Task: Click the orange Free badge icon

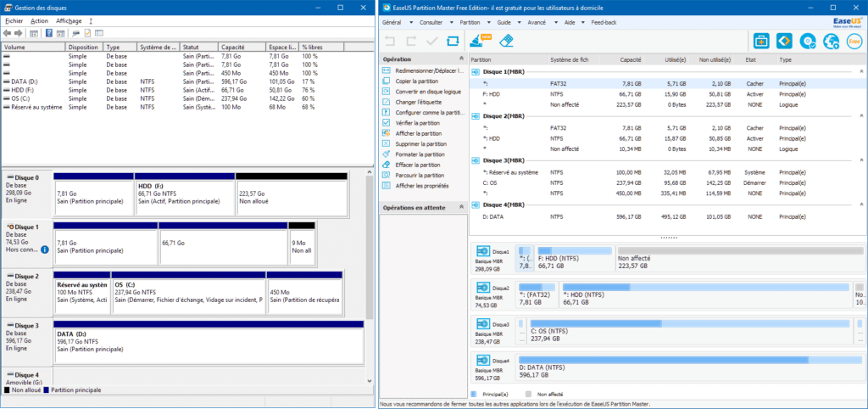Action: pyautogui.click(x=854, y=41)
